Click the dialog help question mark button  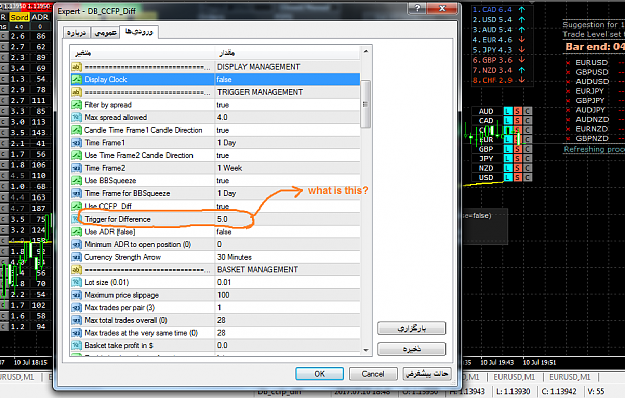418,8
